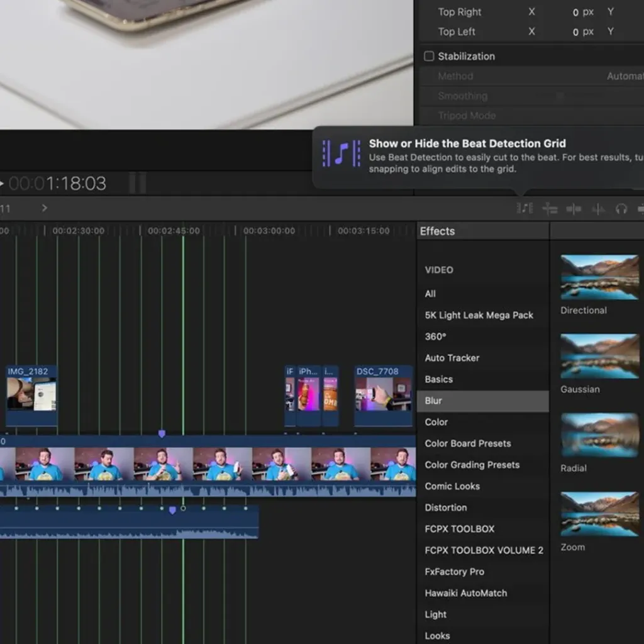Select the DSC_7708 connected clip
The width and height of the screenshot is (644, 644).
383,395
